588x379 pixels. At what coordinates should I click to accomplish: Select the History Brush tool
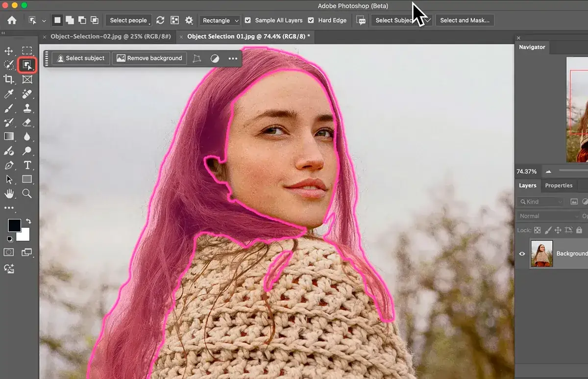pos(9,122)
